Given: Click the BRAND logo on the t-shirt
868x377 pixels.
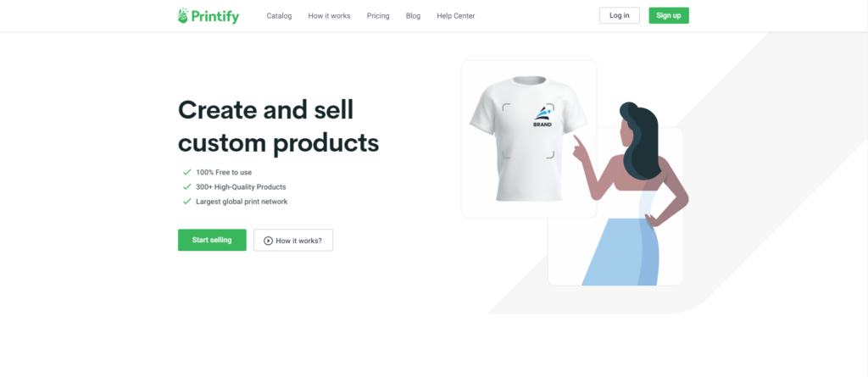Looking at the screenshot, I should (x=542, y=117).
